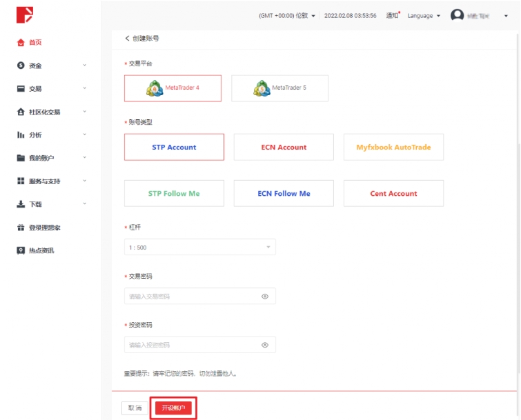The height and width of the screenshot is (420, 521).
Task: Click the MetaTrader 4 logo icon
Action: click(x=155, y=88)
